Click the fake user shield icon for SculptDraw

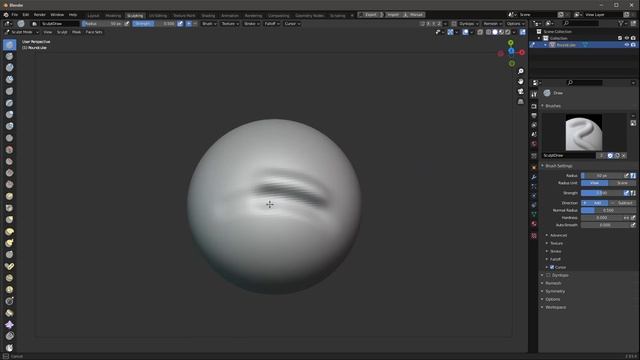pyautogui.click(x=610, y=156)
